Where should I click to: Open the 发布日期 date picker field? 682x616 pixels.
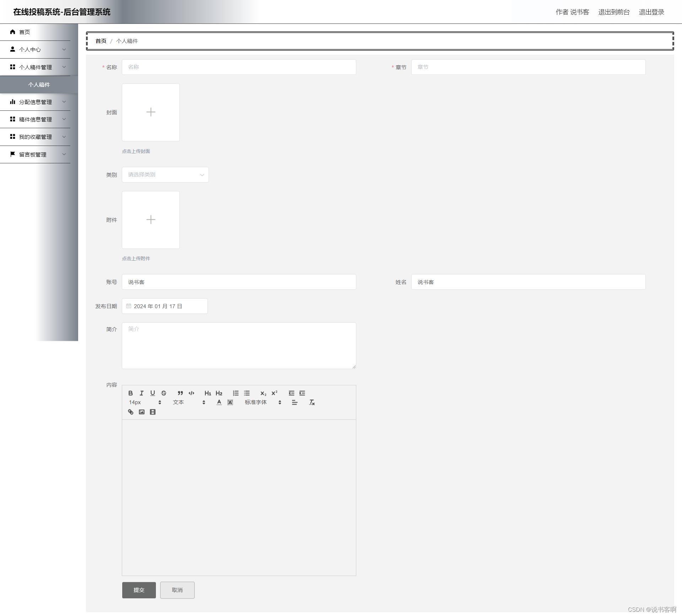click(x=165, y=306)
